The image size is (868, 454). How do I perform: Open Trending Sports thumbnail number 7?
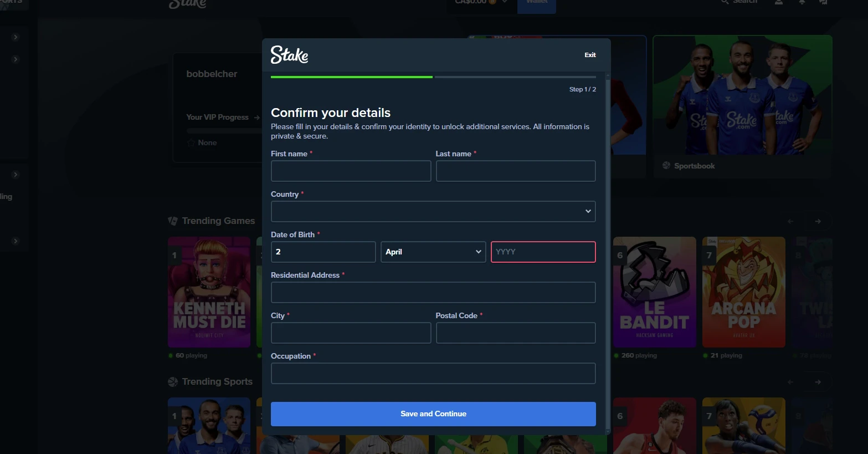tap(744, 426)
